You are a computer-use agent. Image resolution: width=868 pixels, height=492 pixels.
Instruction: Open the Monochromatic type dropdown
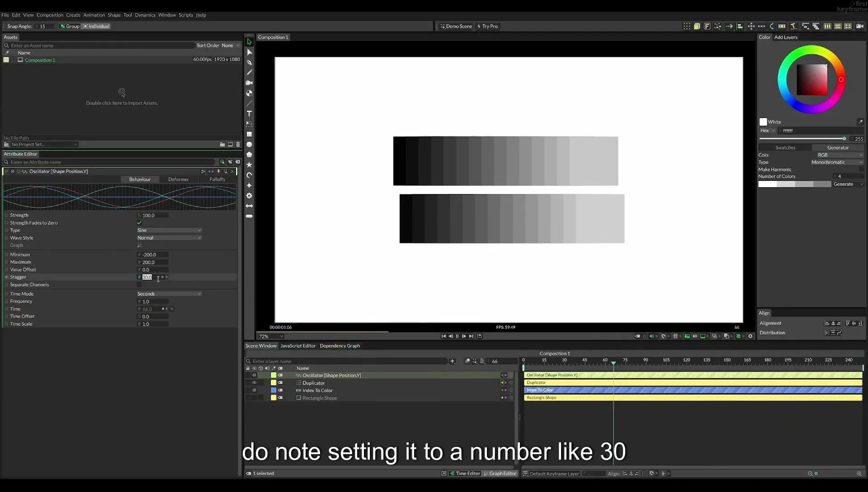click(837, 162)
